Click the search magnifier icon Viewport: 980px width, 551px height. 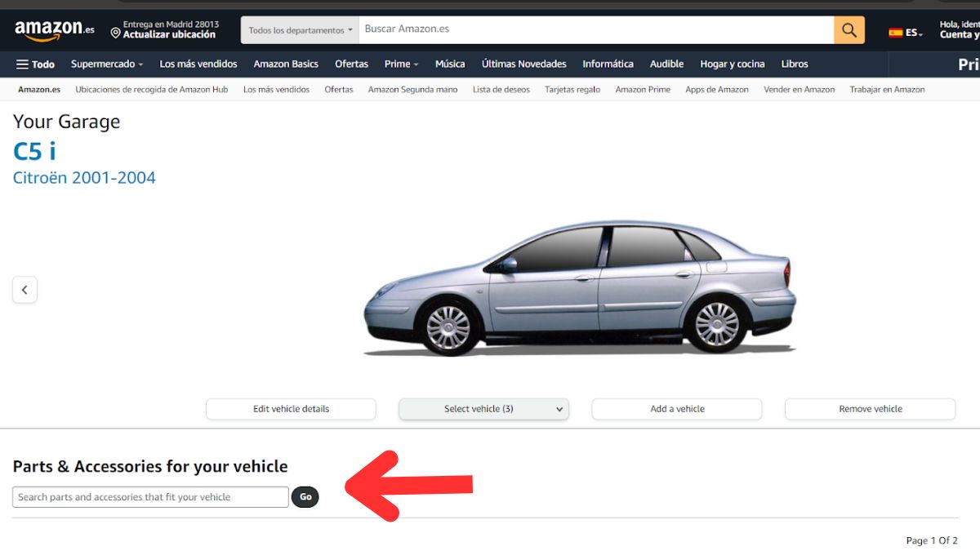(848, 29)
